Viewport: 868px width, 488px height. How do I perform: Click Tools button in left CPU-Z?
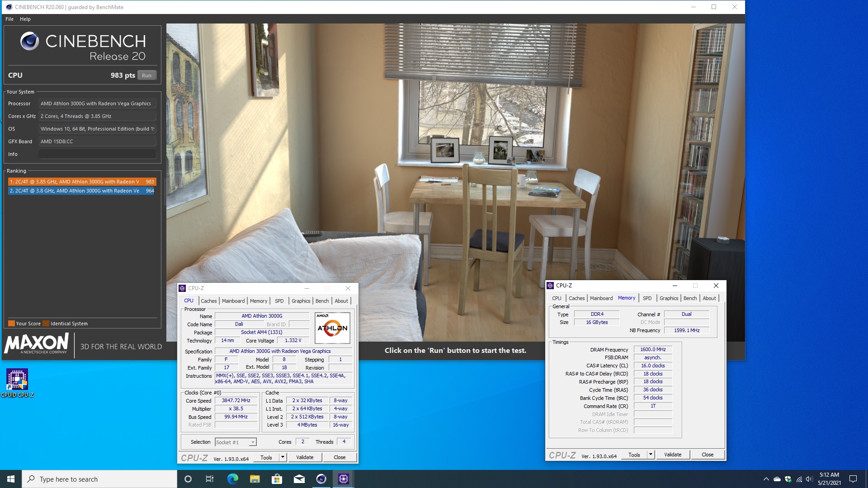(x=266, y=457)
